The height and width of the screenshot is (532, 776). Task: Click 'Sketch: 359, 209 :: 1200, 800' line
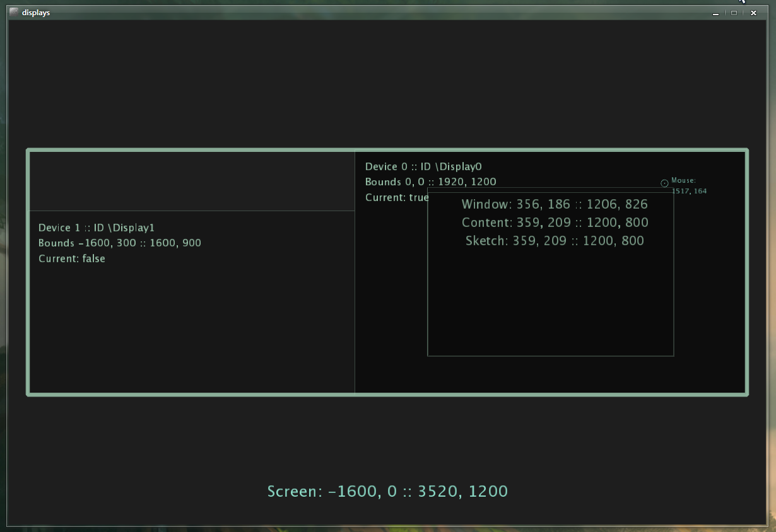point(555,241)
